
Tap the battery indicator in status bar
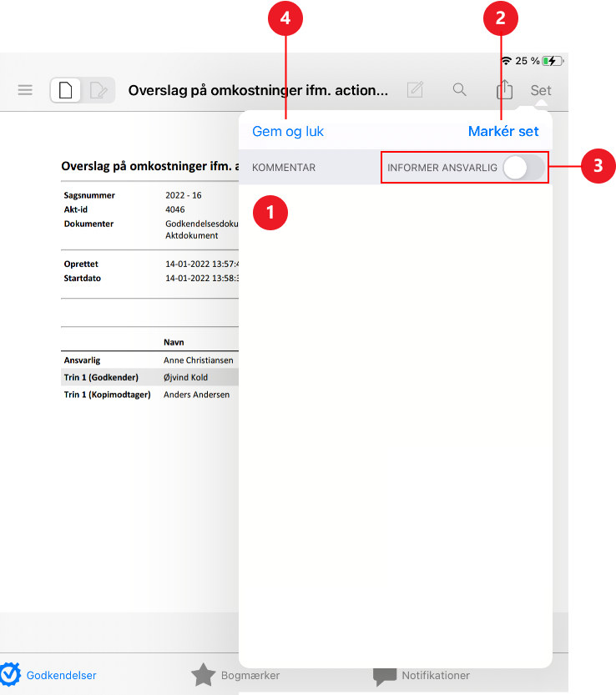coord(552,61)
